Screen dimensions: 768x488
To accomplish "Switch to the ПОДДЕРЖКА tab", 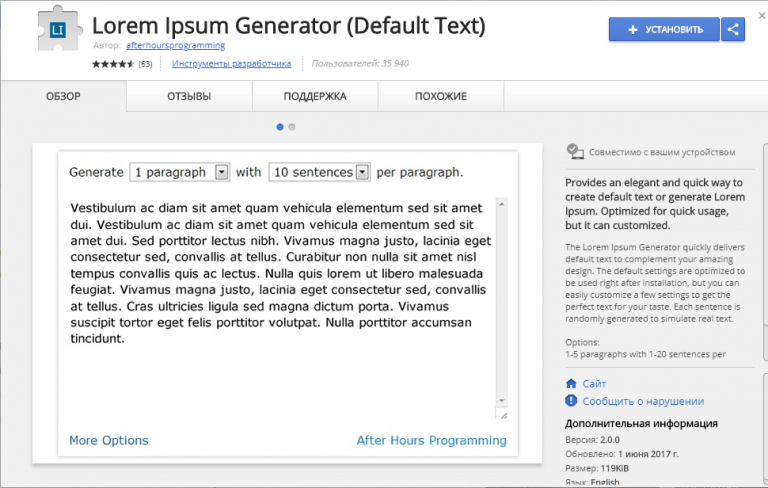I will [315, 97].
